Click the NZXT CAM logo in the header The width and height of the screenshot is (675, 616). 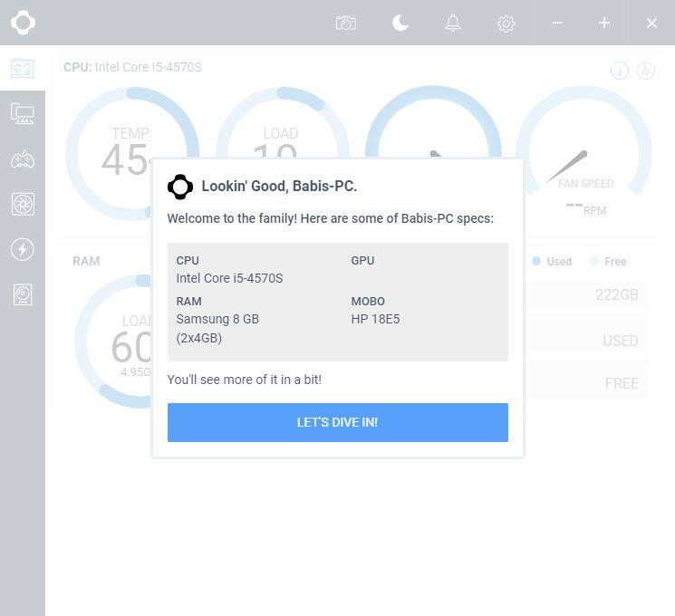23,23
